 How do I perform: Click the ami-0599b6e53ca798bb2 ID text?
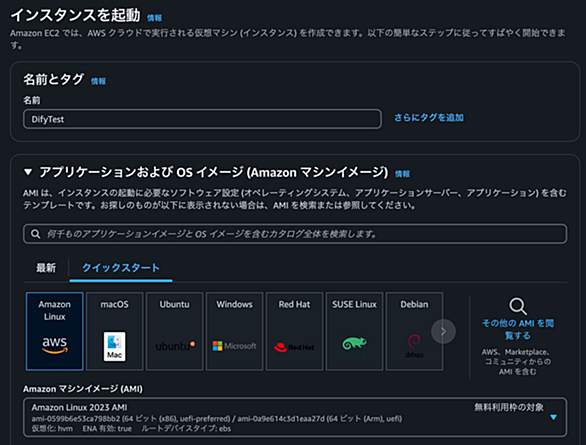(x=76, y=418)
